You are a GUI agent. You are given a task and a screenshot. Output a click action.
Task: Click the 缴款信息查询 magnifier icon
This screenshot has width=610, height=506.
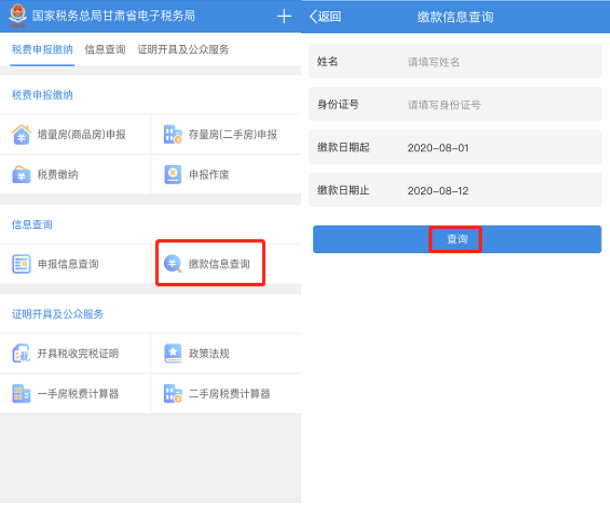click(x=173, y=264)
